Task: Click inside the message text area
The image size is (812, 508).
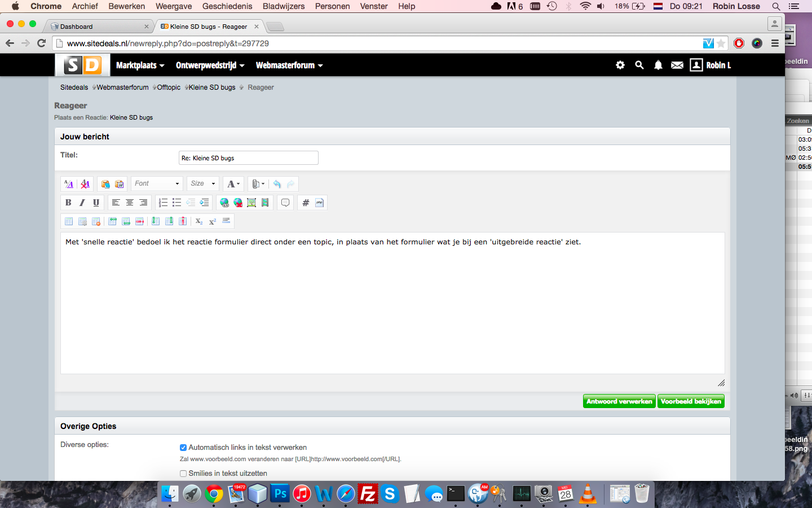Action: 392,303
